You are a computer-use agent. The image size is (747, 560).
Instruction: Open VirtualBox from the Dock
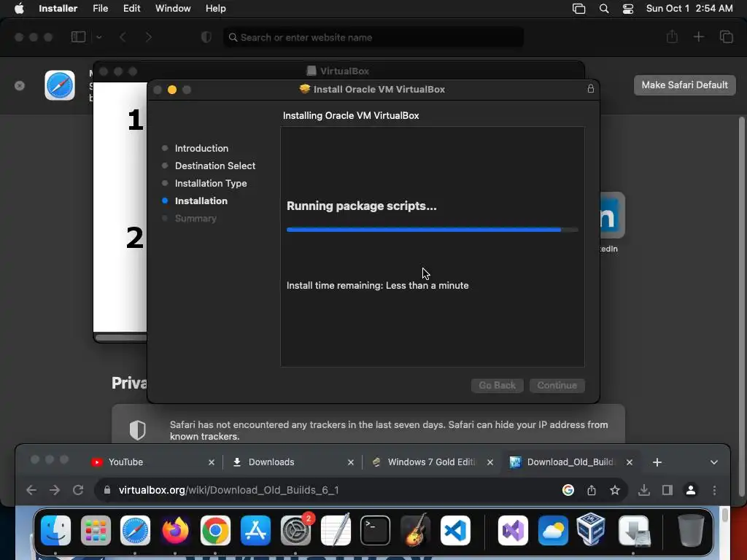click(x=591, y=529)
